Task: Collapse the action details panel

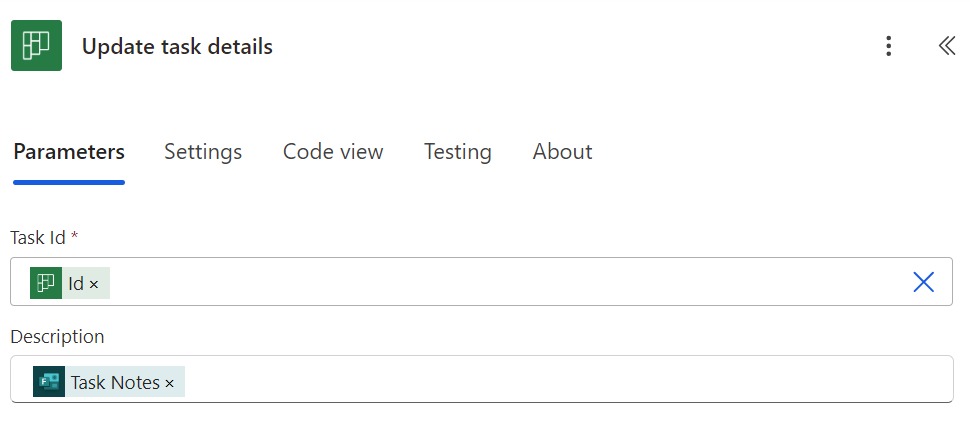Action: click(946, 46)
